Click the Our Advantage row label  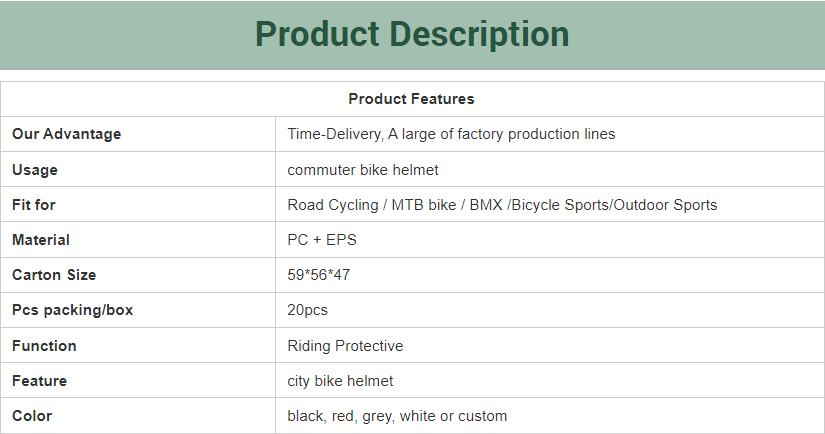pyautogui.click(x=67, y=134)
